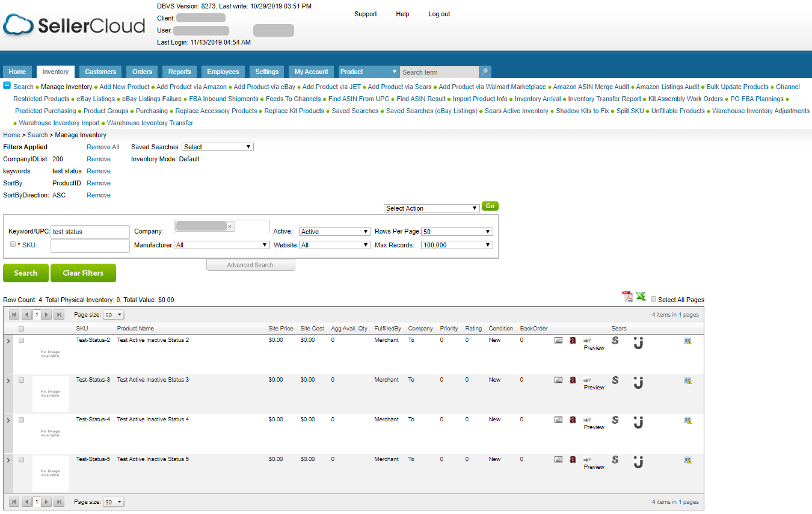The height and width of the screenshot is (514, 812).
Task: Click Jet icon in Test-Status-2 row
Action: coord(638,342)
